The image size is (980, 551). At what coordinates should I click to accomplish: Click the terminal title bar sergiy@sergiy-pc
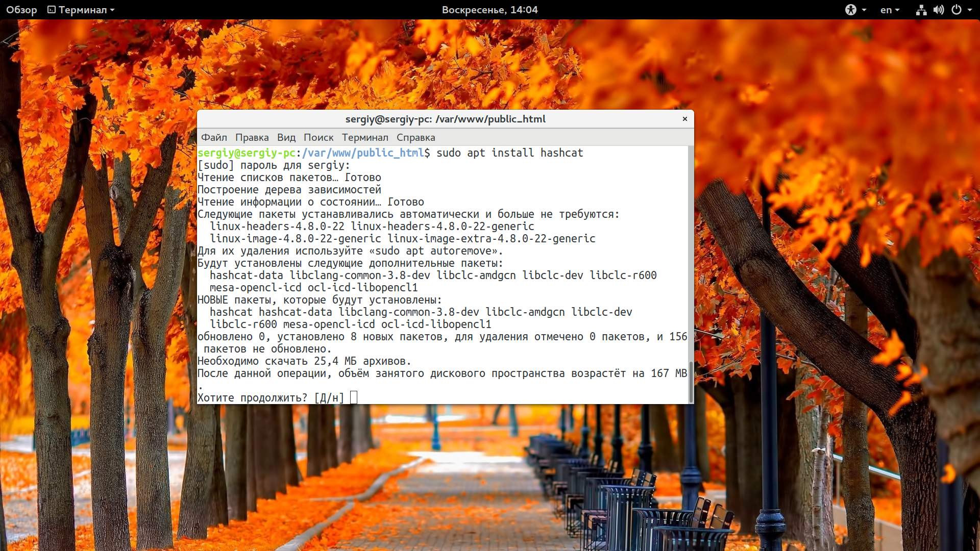(x=445, y=119)
